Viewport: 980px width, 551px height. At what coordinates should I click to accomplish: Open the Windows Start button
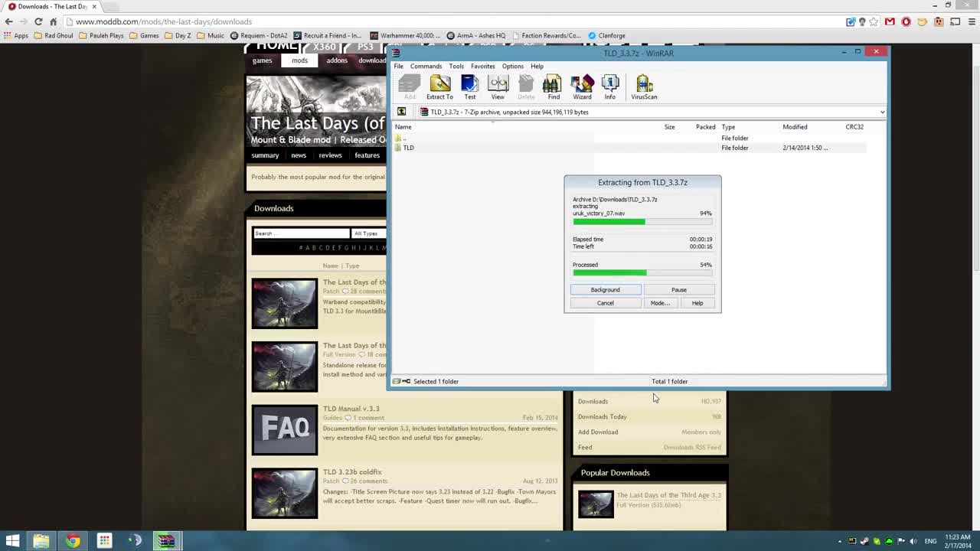[x=12, y=541]
